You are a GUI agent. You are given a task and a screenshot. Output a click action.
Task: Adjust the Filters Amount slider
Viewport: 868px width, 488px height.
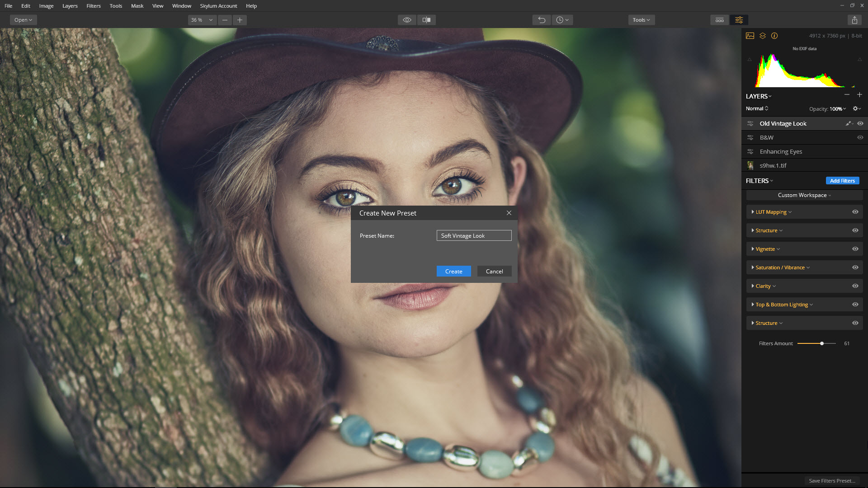pos(821,343)
